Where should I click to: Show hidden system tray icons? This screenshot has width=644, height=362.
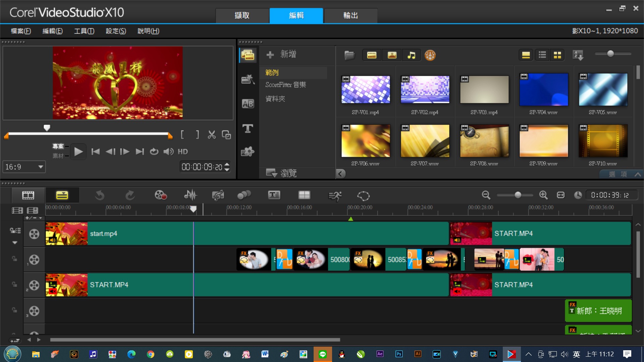click(529, 354)
